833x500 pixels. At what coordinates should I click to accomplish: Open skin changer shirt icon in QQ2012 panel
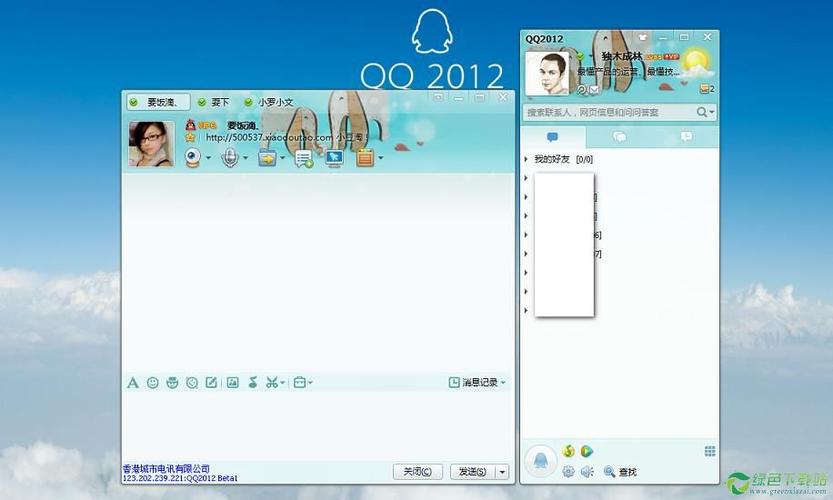pyautogui.click(x=642, y=37)
